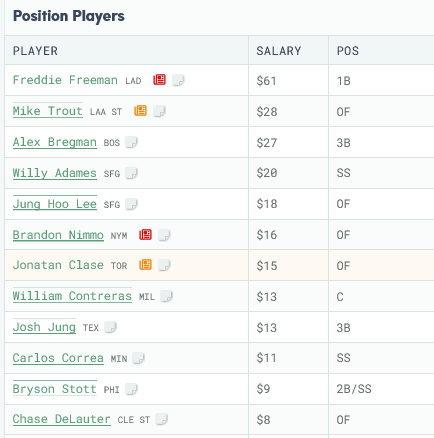Open Brandon Nimmo's red news icon
The height and width of the screenshot is (438, 434).
tap(145, 235)
